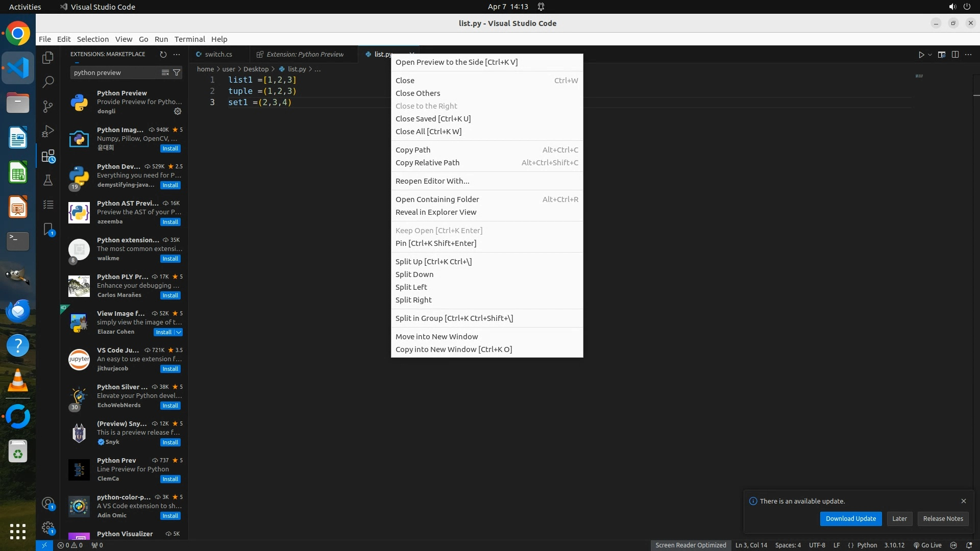Toggle Screen Reader Optimized status item
980x551 pixels.
pos(691,545)
